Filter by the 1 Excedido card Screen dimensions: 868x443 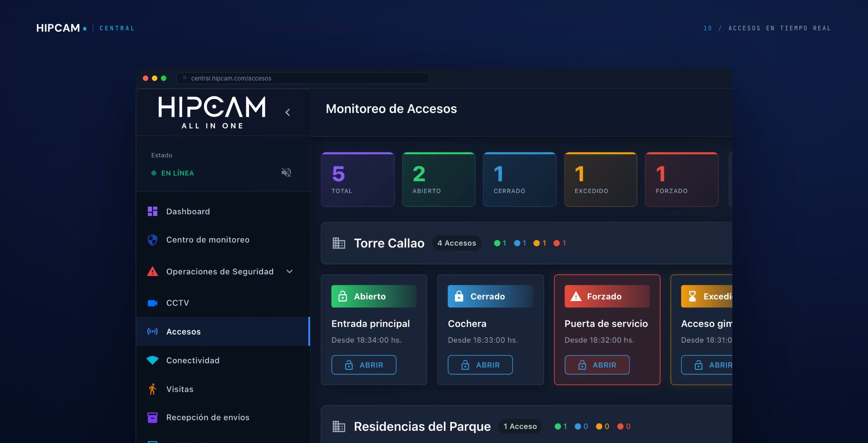600,179
